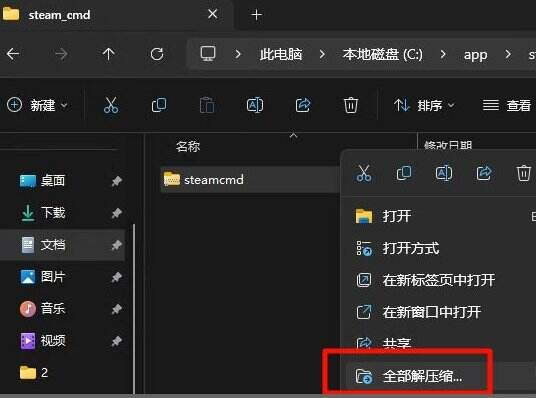Open 图片 in sidebar

coord(53,277)
